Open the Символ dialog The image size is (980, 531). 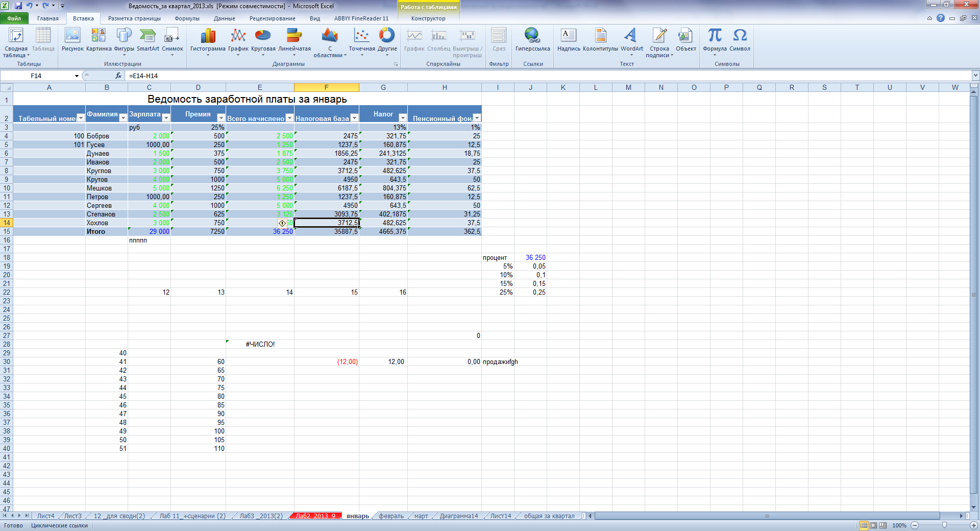740,40
